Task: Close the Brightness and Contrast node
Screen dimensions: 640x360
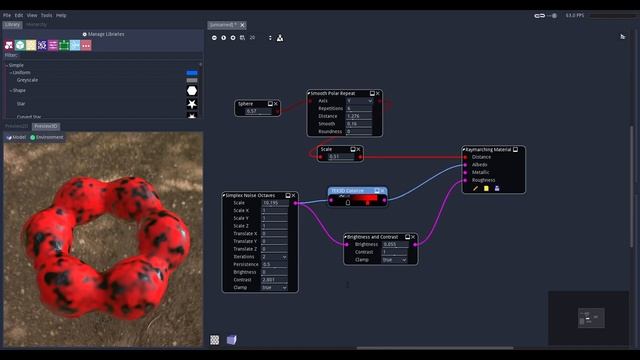Action: click(413, 237)
